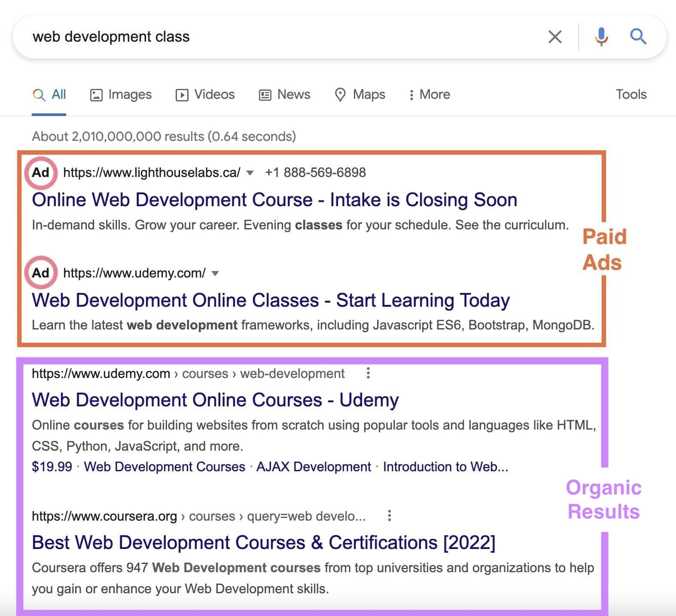Open three-dot menu for the Udemy result
Image resolution: width=676 pixels, height=616 pixels.
[368, 373]
